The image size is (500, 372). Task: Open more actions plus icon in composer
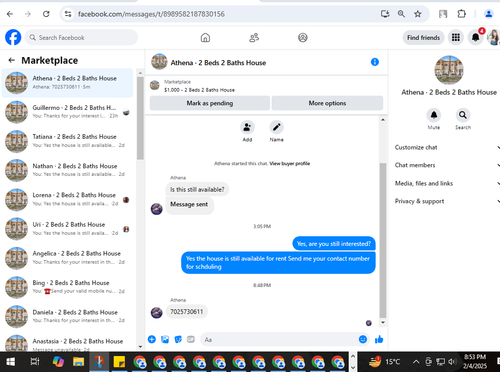(152, 340)
